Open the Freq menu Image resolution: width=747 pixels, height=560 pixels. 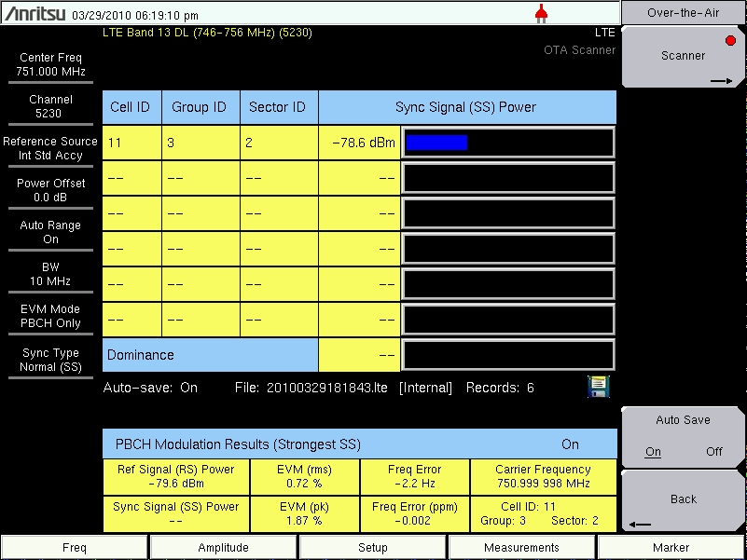(75, 548)
